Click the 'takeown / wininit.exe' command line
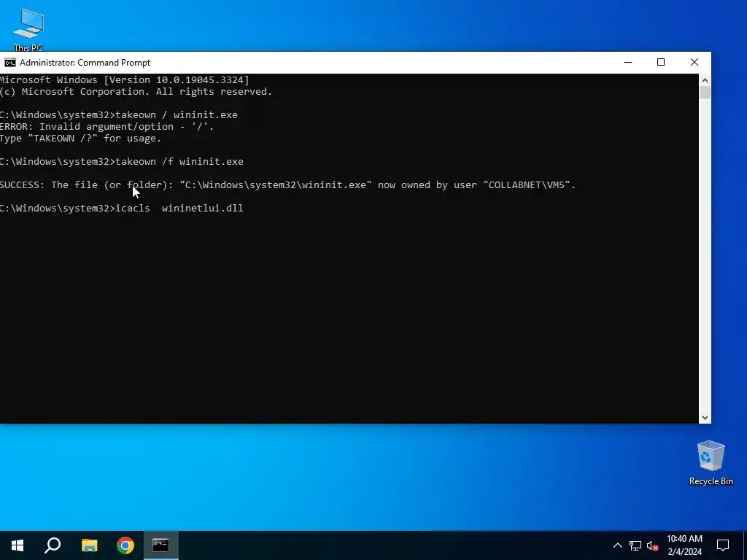The image size is (747, 560). click(119, 114)
